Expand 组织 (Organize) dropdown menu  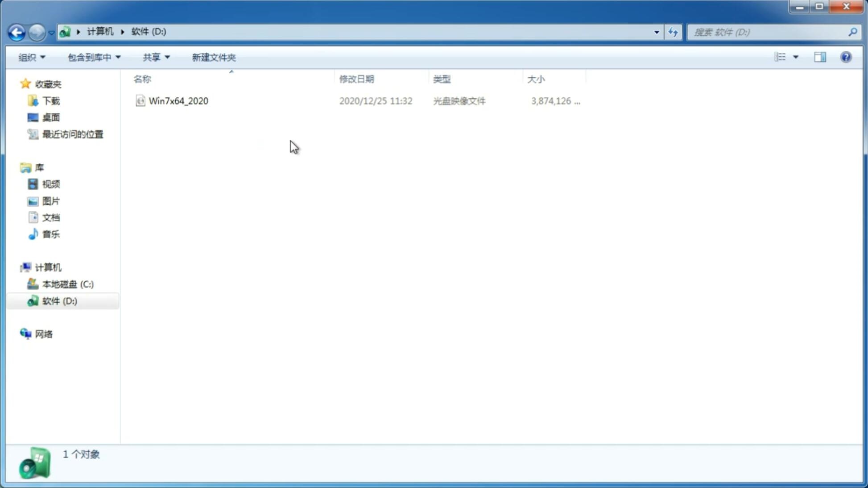pos(32,57)
